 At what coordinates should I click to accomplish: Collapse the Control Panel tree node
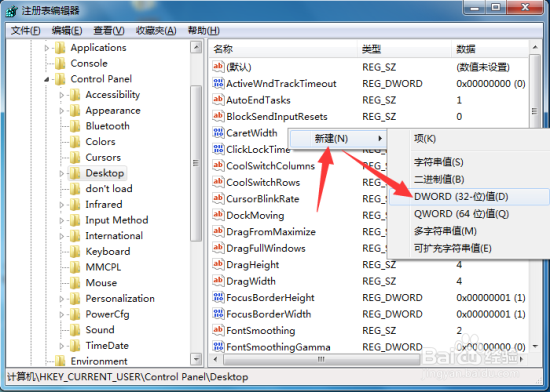tap(47, 80)
